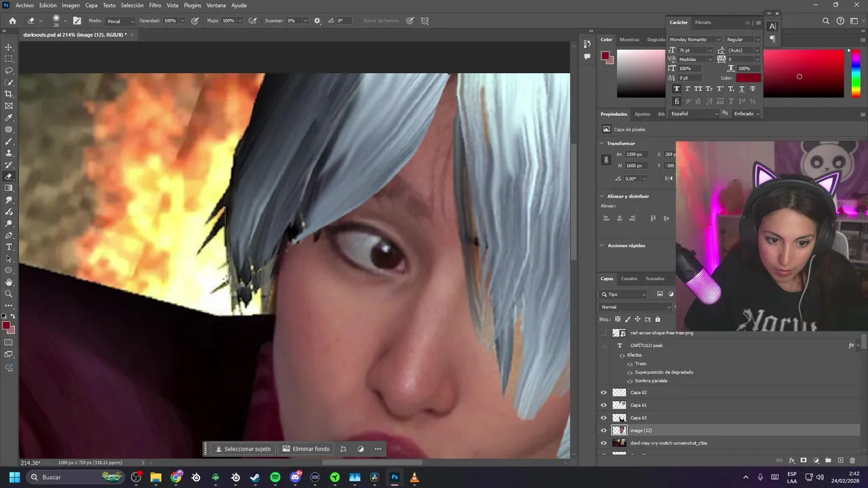Open the Character panel menu icon

pyautogui.click(x=757, y=22)
